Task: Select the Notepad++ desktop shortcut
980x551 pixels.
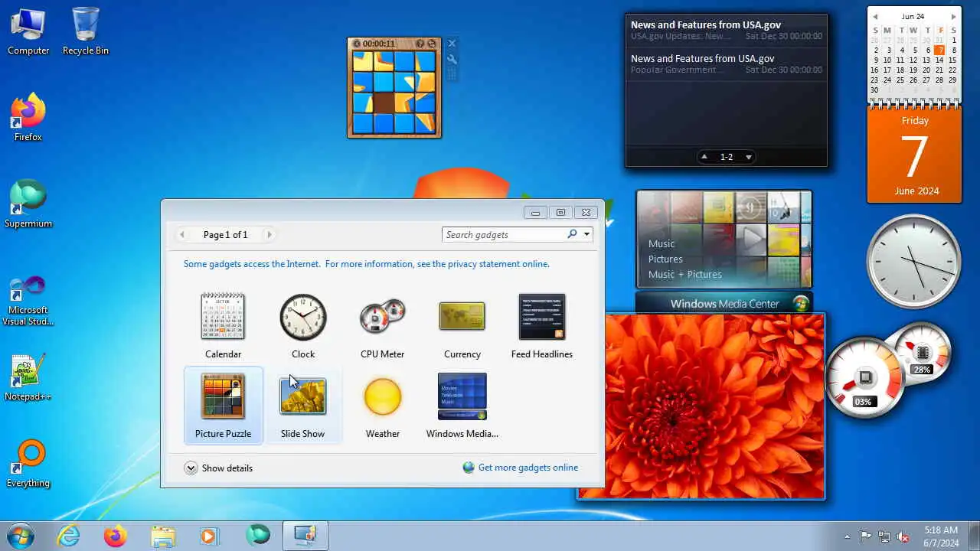Action: point(28,377)
